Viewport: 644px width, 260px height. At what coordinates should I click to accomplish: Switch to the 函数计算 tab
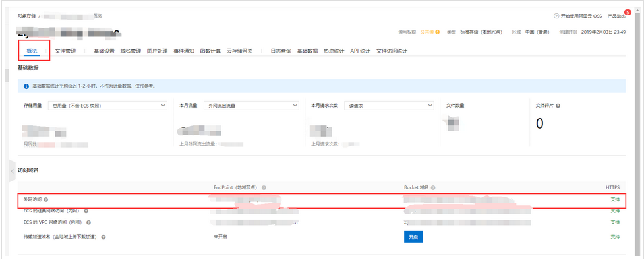pyautogui.click(x=210, y=51)
